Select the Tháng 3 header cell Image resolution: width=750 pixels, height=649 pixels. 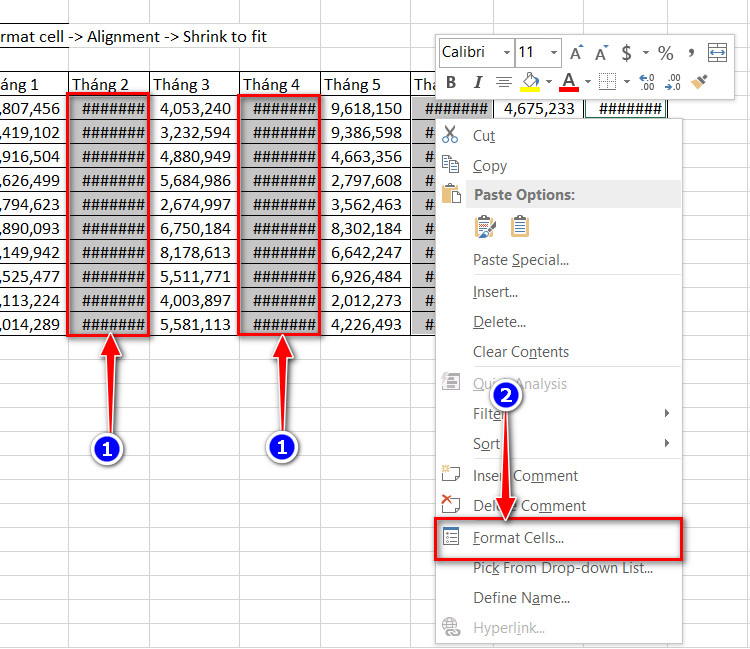194,84
